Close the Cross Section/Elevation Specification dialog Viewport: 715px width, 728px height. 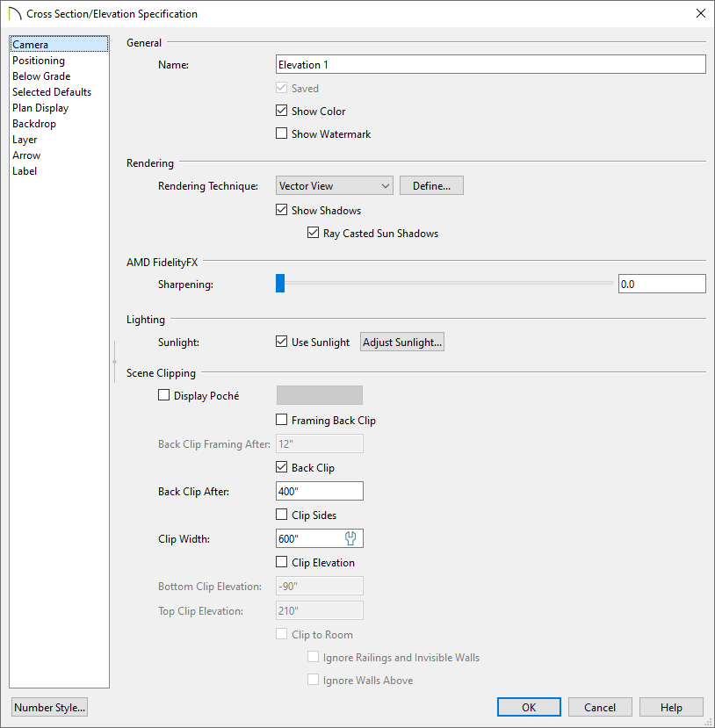point(701,13)
